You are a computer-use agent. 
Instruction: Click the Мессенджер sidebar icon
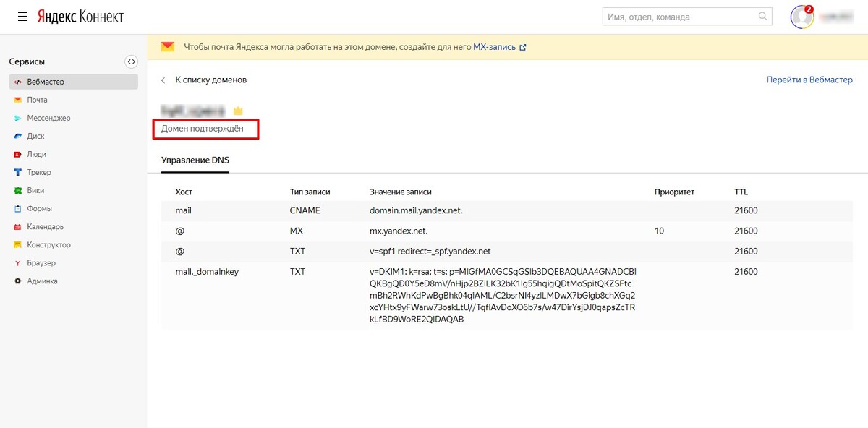[x=17, y=118]
